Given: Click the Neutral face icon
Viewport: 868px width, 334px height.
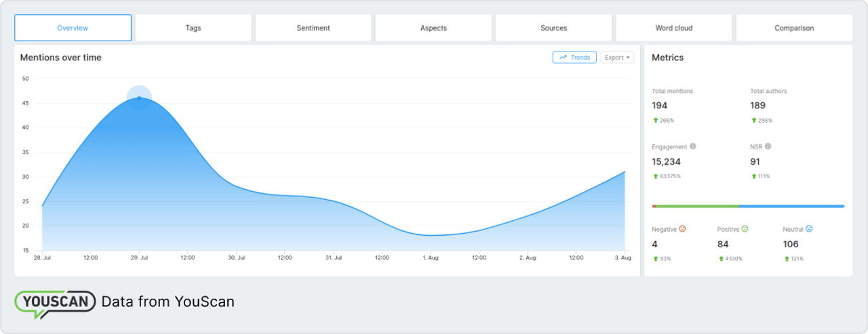Looking at the screenshot, I should (x=809, y=229).
